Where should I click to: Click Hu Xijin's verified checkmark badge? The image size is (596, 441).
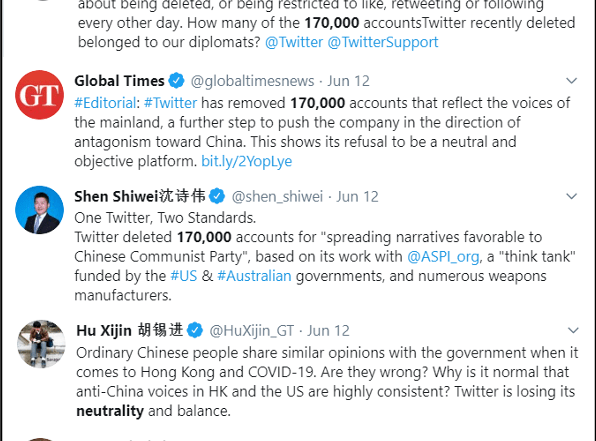coord(195,330)
